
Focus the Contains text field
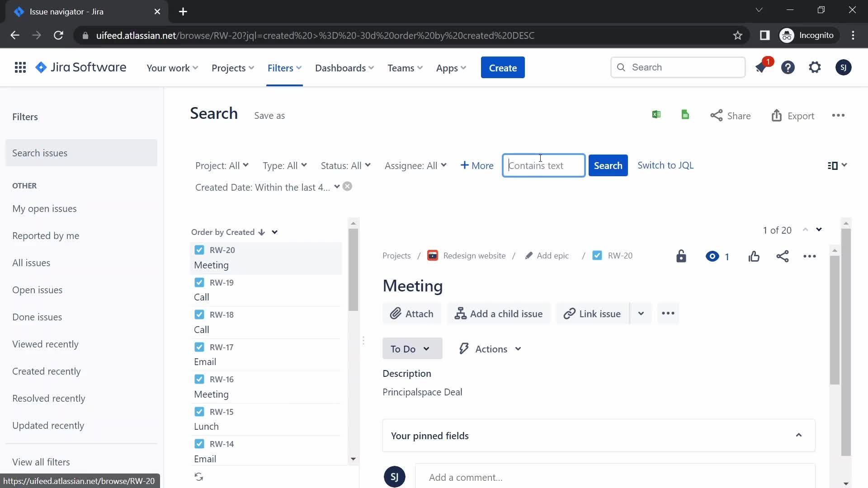tap(544, 165)
